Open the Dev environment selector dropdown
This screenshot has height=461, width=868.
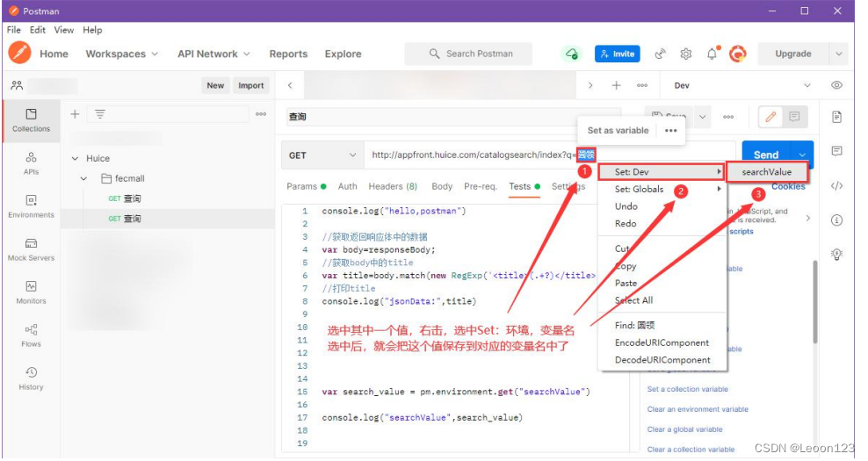[742, 85]
